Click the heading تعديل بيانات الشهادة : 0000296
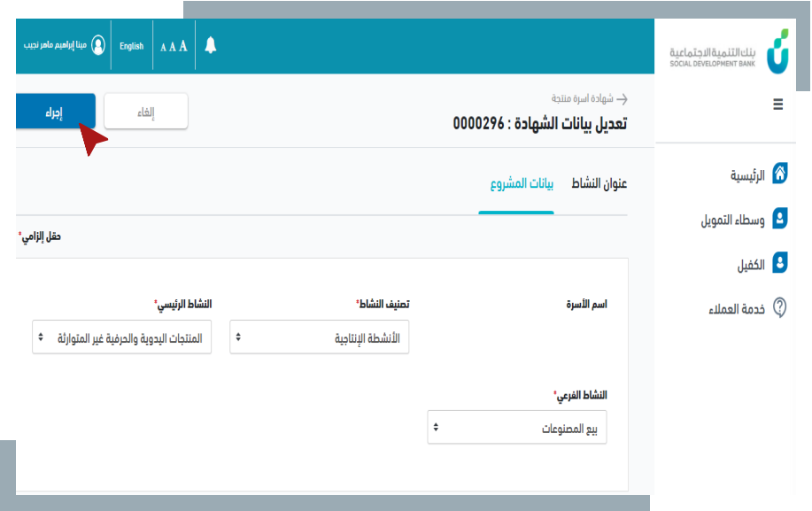Image resolution: width=812 pixels, height=511 pixels. click(x=540, y=124)
